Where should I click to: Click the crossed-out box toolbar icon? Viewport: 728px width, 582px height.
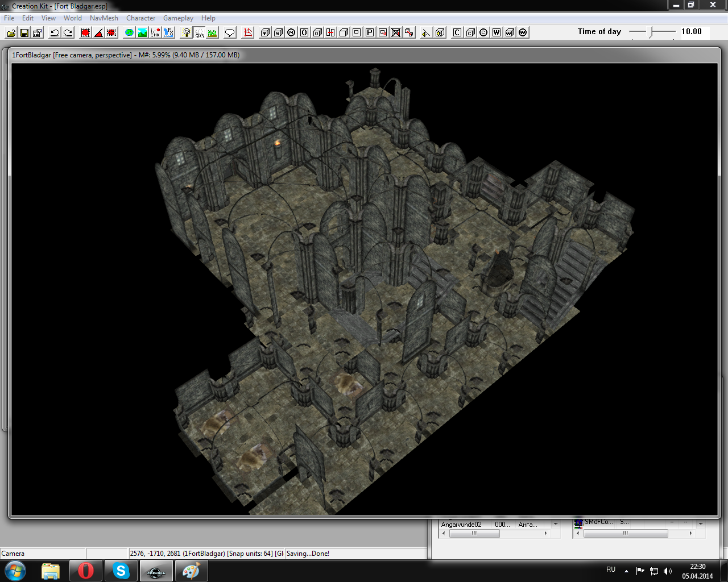(396, 32)
